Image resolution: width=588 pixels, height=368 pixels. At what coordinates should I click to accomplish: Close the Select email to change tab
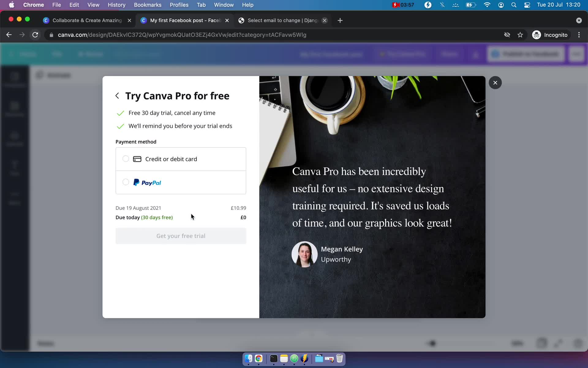[x=325, y=20]
